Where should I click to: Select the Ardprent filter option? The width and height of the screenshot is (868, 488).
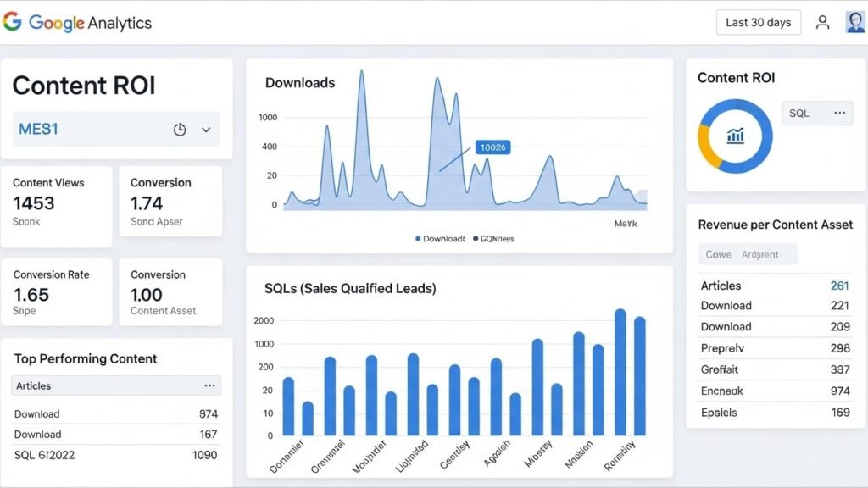pos(760,254)
